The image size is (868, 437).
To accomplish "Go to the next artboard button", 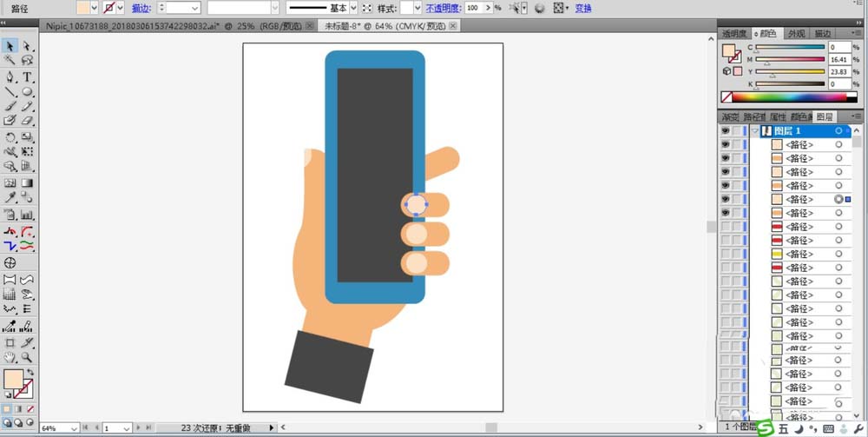I will 138,427.
